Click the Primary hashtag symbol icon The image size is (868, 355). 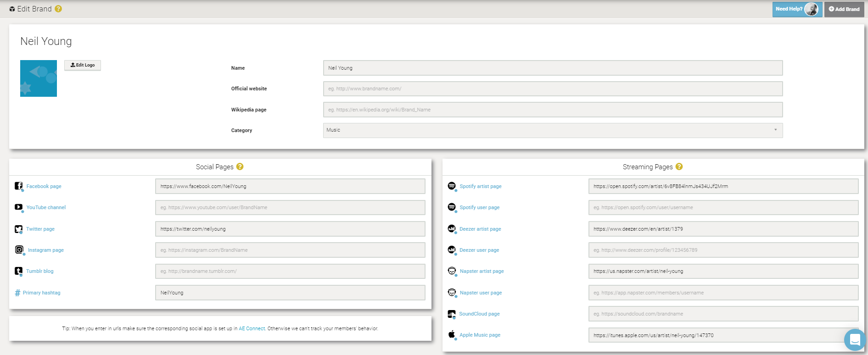pyautogui.click(x=17, y=293)
